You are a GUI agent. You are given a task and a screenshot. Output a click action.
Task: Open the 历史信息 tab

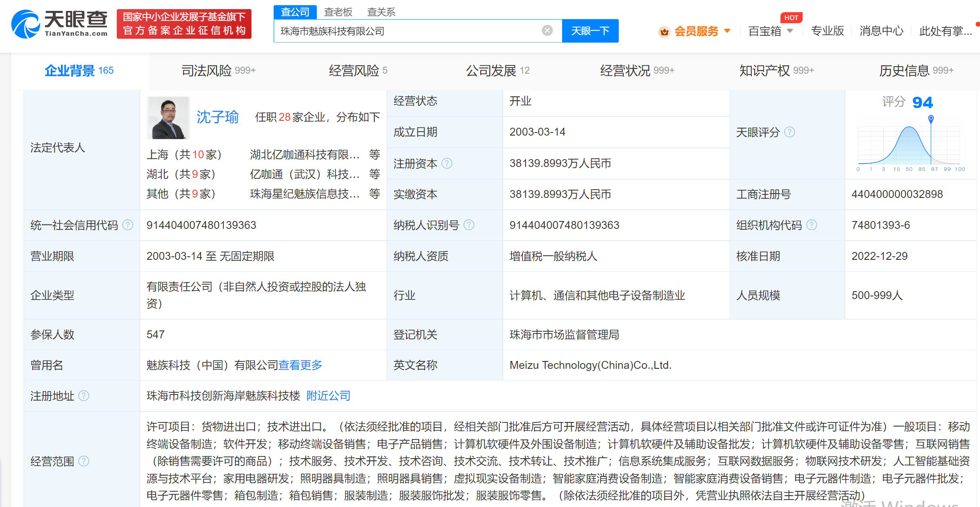(916, 71)
